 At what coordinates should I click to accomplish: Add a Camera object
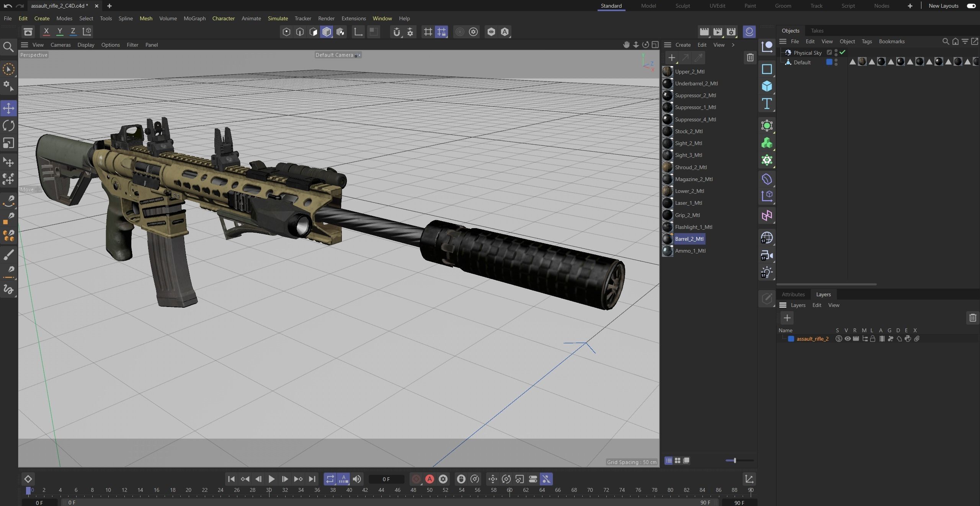[x=767, y=255]
